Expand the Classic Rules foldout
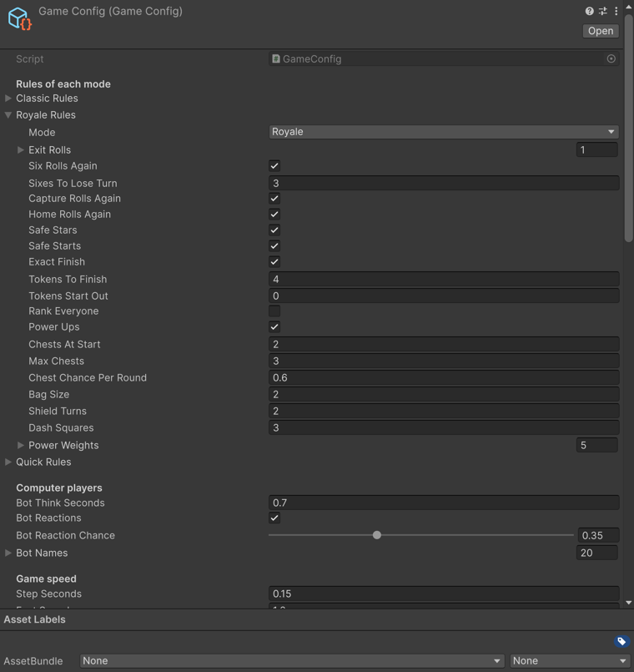The width and height of the screenshot is (634, 672). 8,99
